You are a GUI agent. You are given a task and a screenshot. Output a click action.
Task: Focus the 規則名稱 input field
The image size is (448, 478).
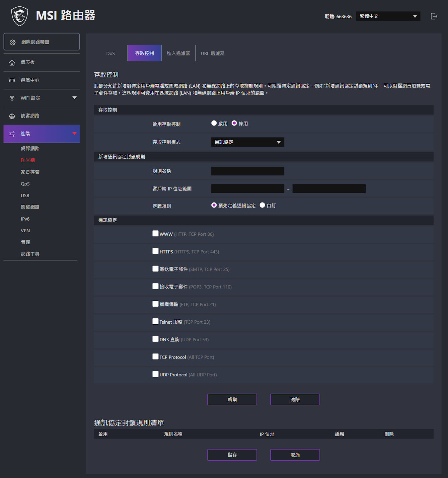click(x=248, y=171)
